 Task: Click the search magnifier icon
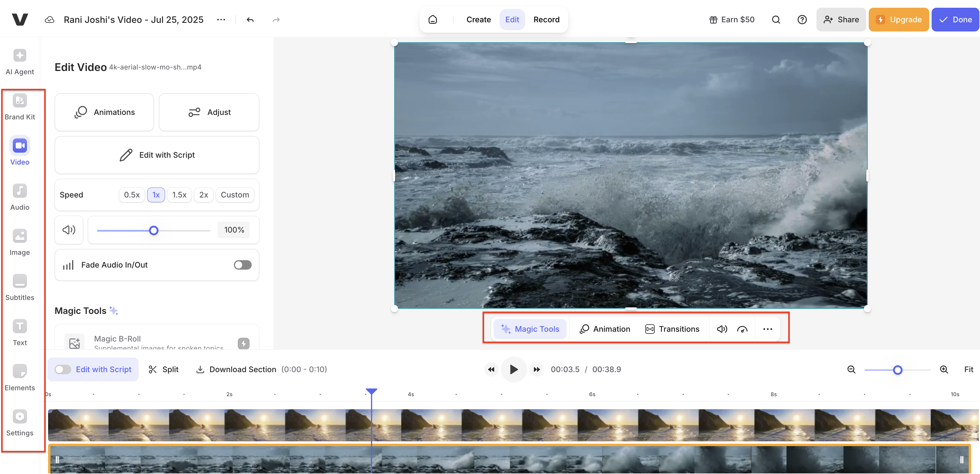(x=776, y=20)
